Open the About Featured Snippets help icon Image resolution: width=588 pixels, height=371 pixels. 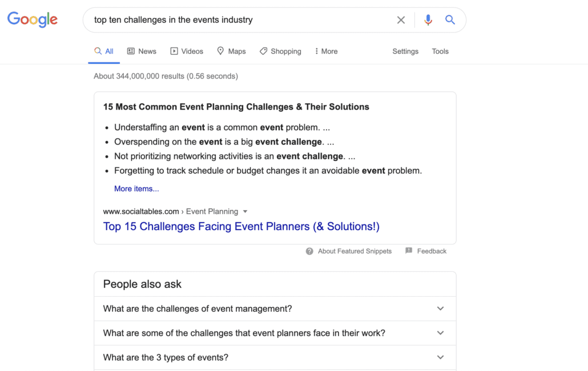[309, 251]
